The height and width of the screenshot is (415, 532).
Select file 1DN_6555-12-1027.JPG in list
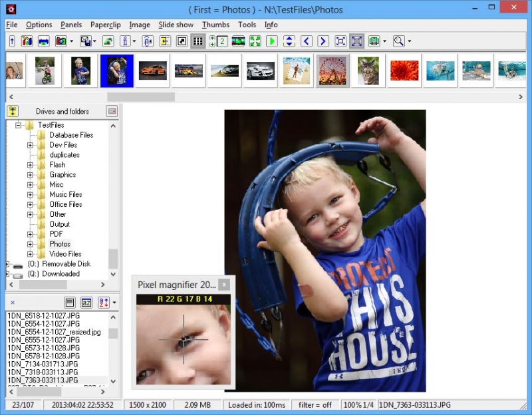click(43, 340)
